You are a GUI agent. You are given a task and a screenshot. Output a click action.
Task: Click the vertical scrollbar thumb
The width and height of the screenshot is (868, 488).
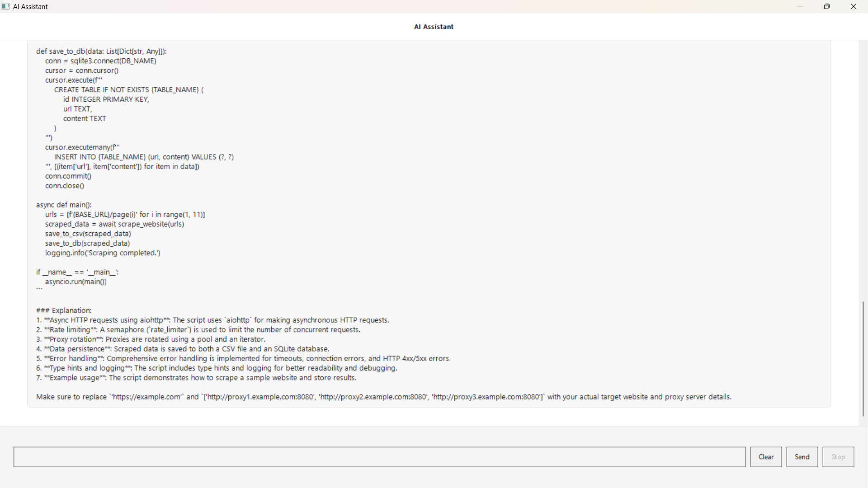[863, 358]
